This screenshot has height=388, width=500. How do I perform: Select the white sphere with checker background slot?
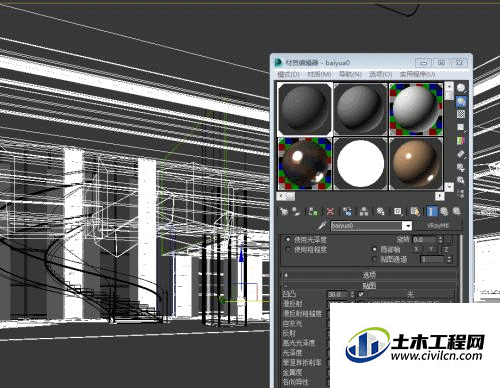[x=416, y=109]
